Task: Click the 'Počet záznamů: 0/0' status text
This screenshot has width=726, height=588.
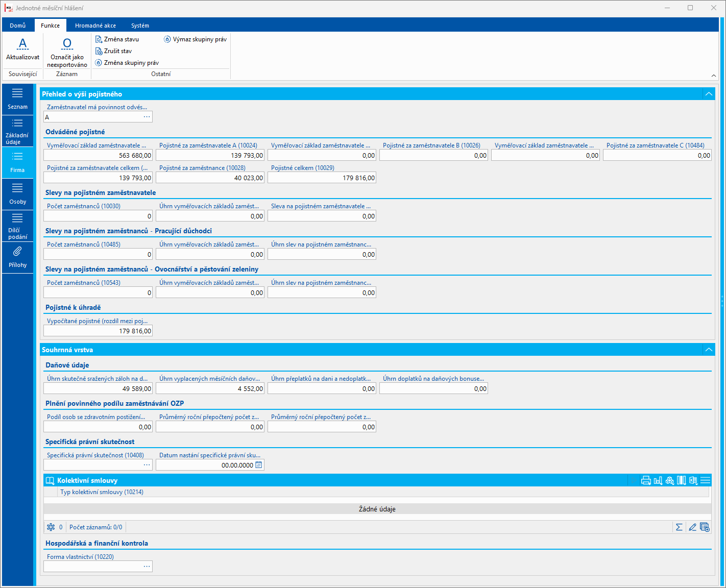Action: click(x=95, y=527)
